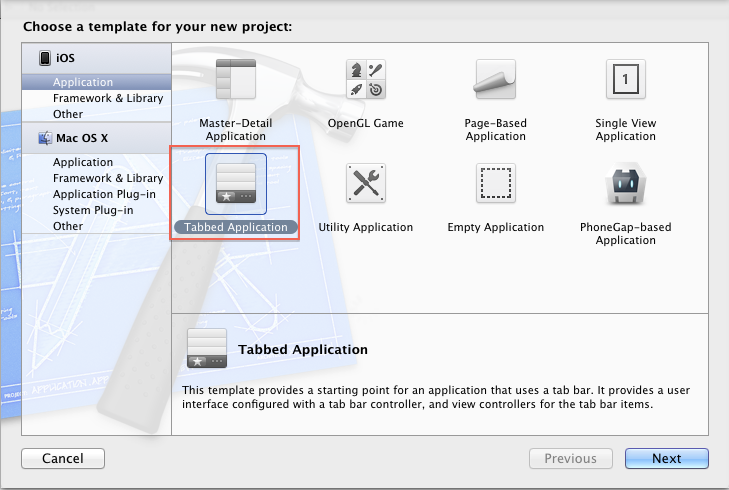Select the Master-Detail Application template icon
The image size is (729, 490).
[x=236, y=79]
